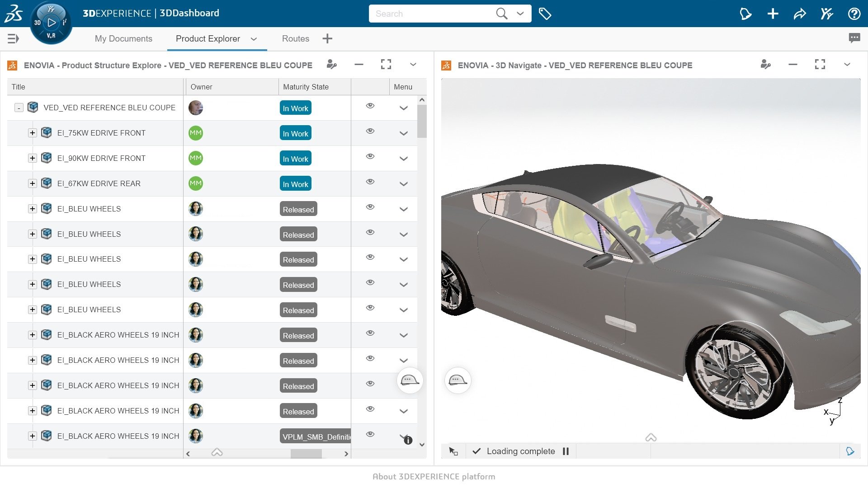Toggle visibility of EI_75KW EDRIVE FRONT

point(370,131)
